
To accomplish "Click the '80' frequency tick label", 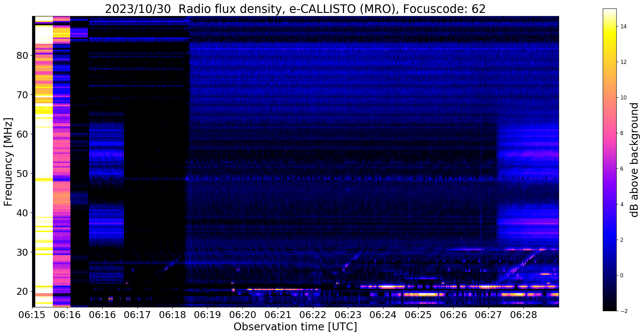I will click(22, 55).
